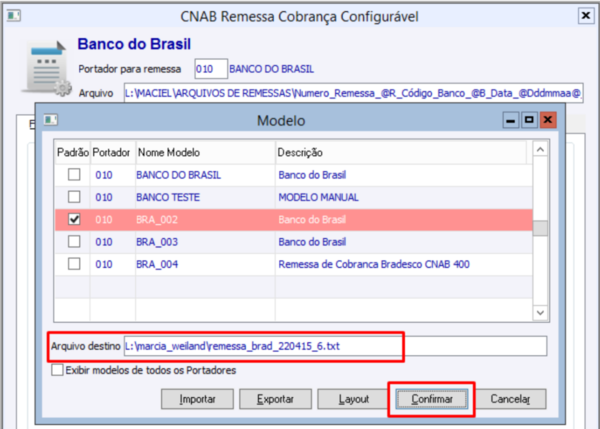The height and width of the screenshot is (429, 600).
Task: Close the Modelo dialog with the red X
Action: [548, 121]
